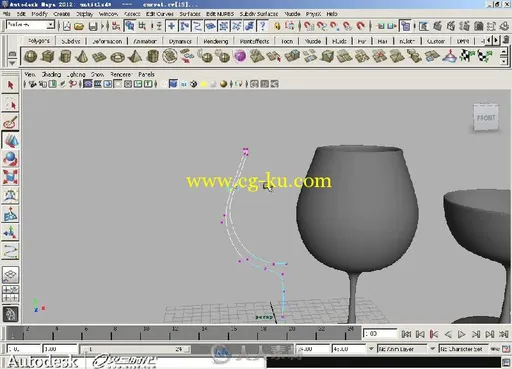Toggle snap to curves magnet icon
Image resolution: width=512 pixels, height=369 pixels.
tap(322, 26)
